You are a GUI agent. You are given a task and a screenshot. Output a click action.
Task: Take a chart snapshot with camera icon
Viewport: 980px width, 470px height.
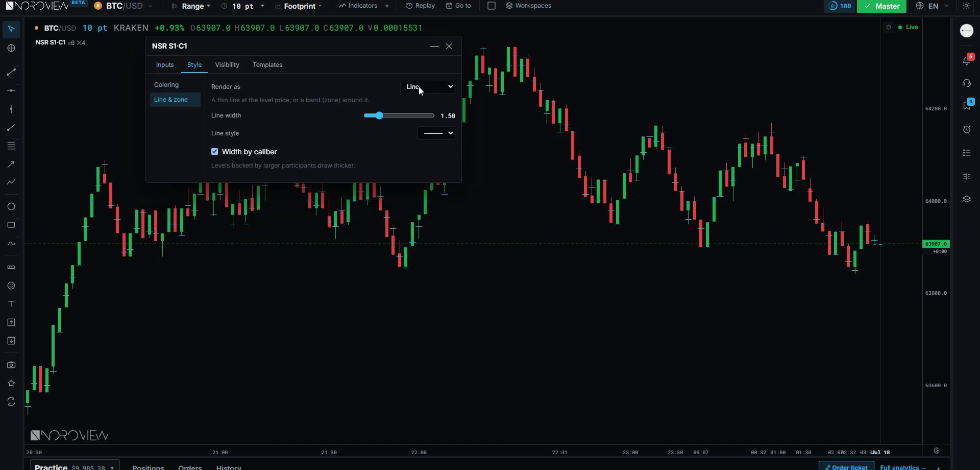(11, 365)
